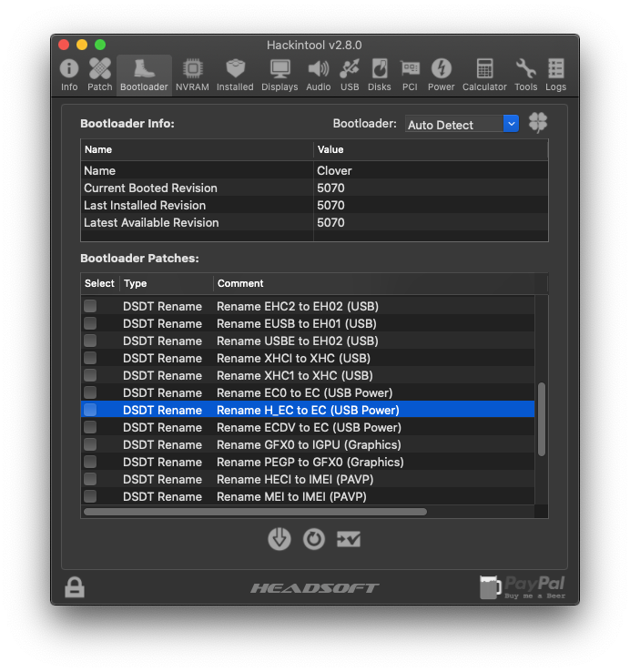Open the Displays section

click(279, 75)
